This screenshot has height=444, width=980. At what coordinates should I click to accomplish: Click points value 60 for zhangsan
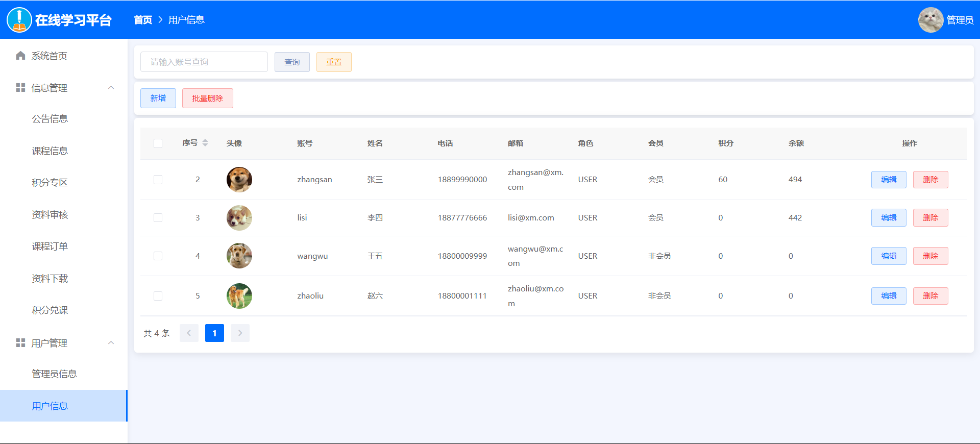click(723, 180)
